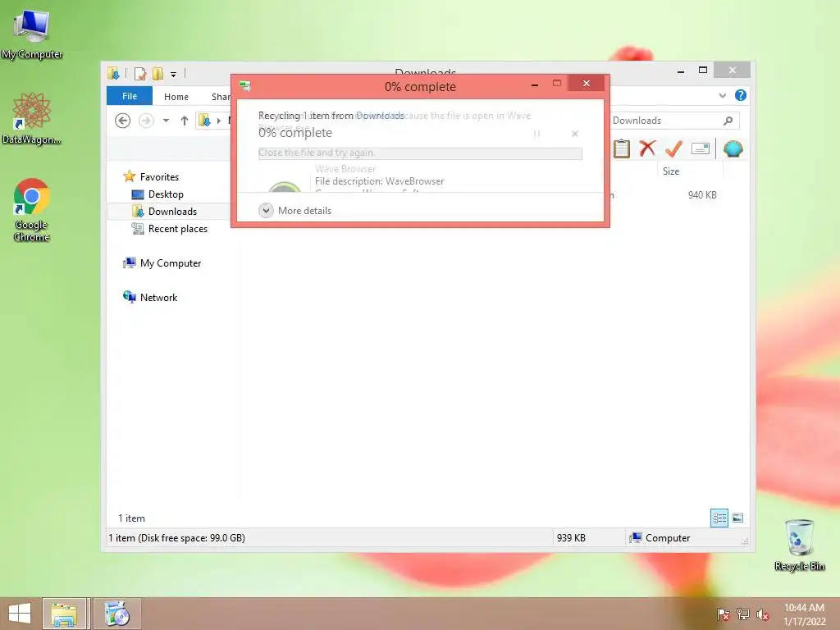
Task: Click the Windows Start button
Action: pos(20,614)
